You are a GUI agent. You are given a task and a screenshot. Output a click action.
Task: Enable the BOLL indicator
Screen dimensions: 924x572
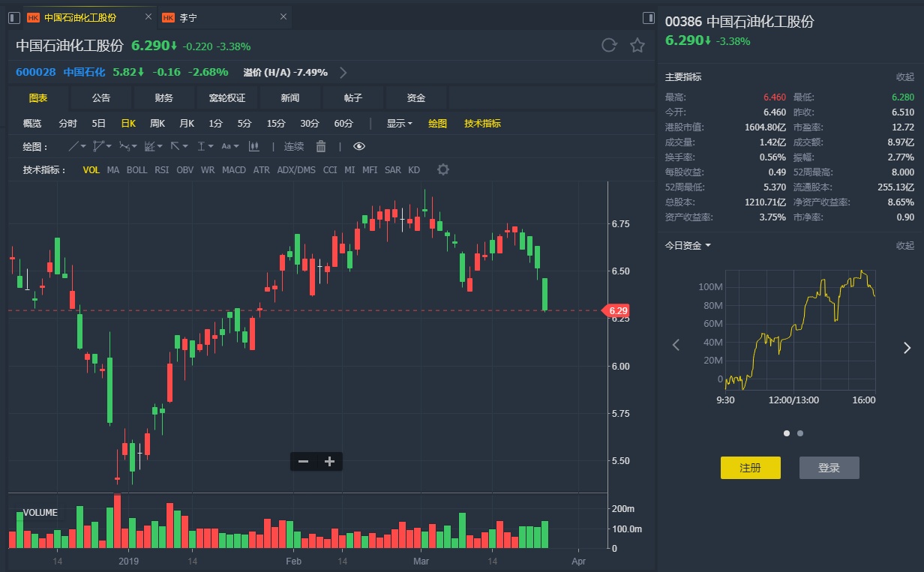click(137, 170)
